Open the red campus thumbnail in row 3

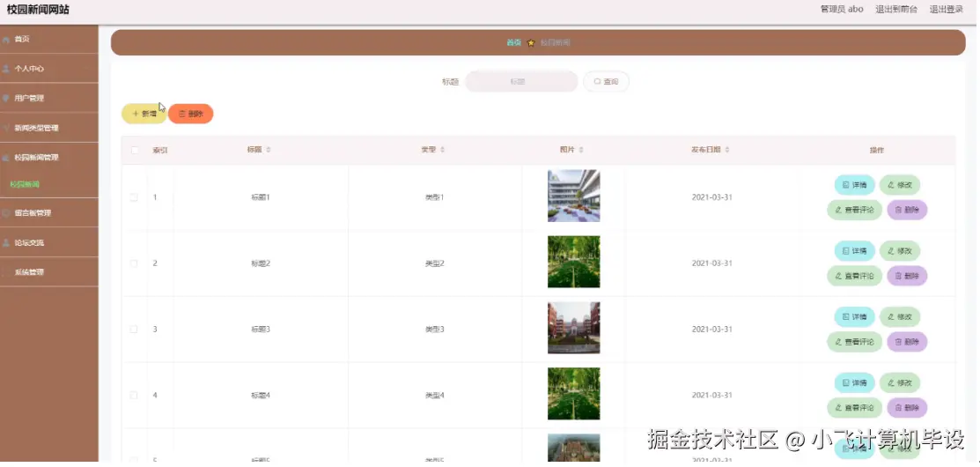point(574,328)
